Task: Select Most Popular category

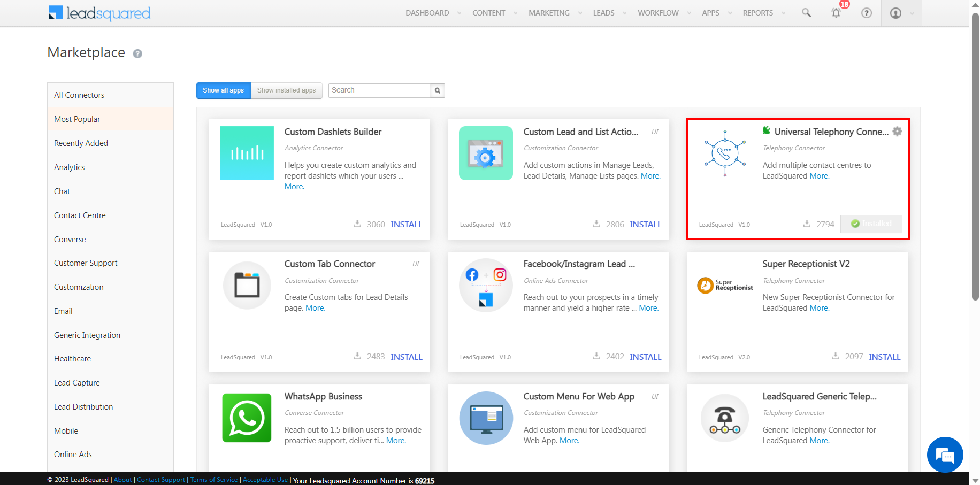Action: pos(110,119)
